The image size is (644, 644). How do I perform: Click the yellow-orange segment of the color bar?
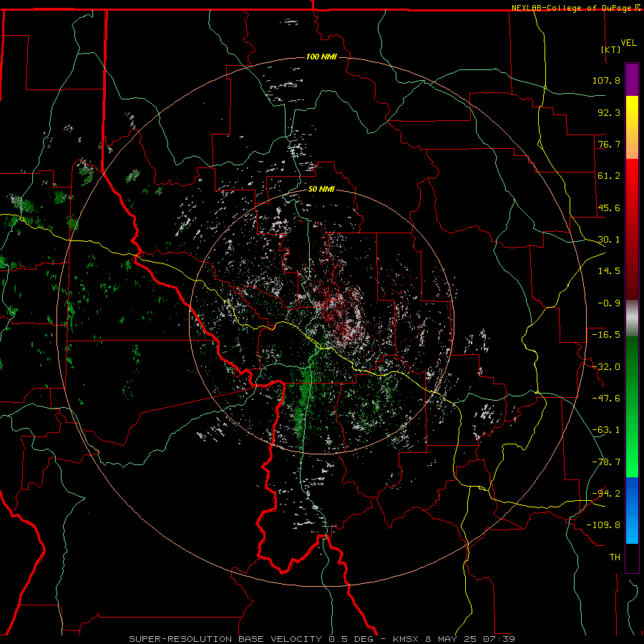(x=632, y=127)
